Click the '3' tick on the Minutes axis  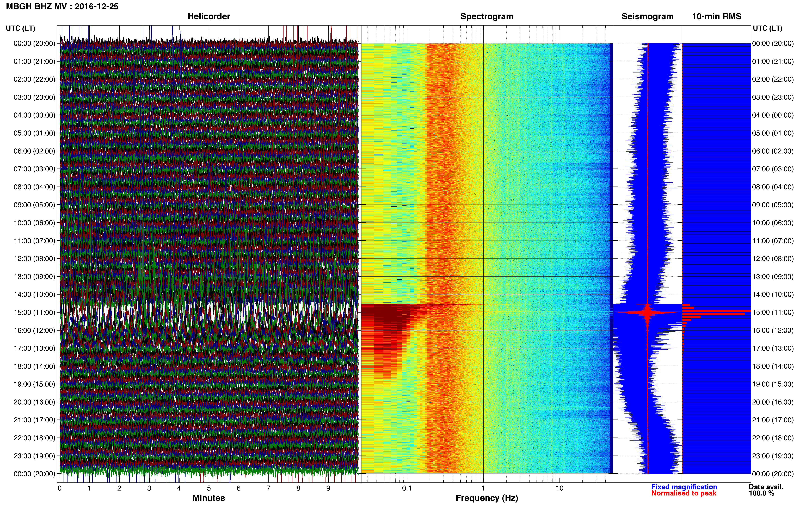pos(149,488)
